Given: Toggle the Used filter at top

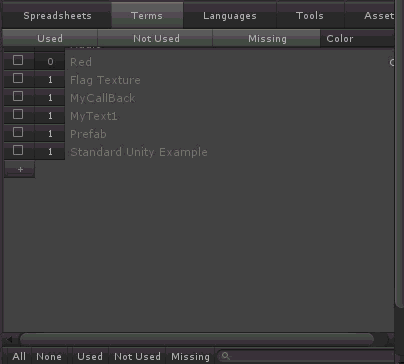Looking at the screenshot, I should pyautogui.click(x=50, y=39).
